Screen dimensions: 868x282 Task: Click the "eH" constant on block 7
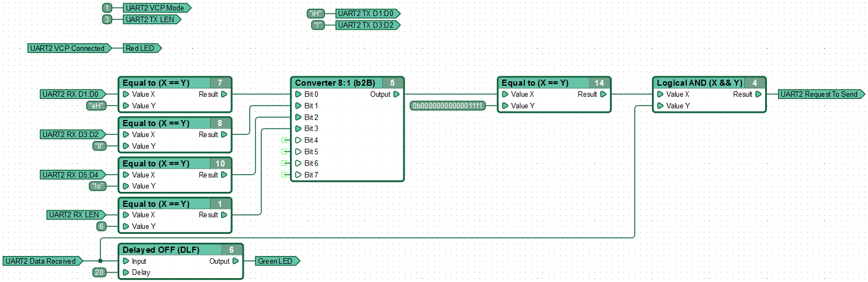tap(97, 106)
